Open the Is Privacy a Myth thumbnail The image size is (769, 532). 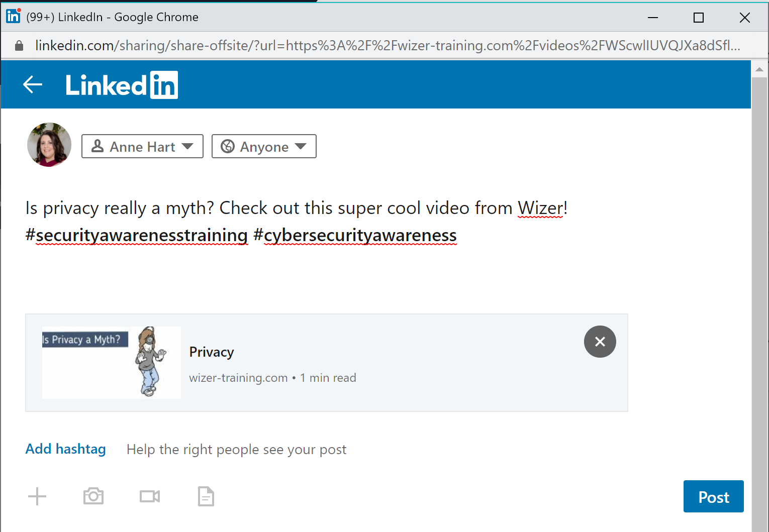coord(112,362)
